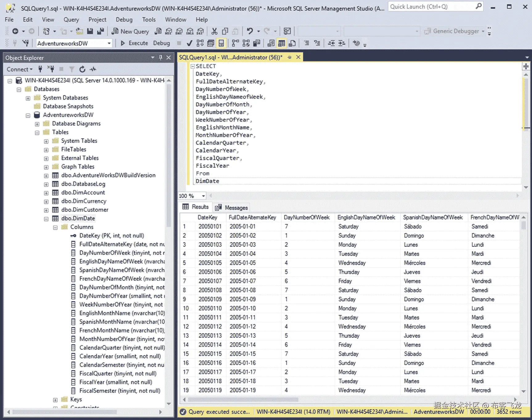Unpin the Object Explorer panel
This screenshot has width=532, height=420.
pos(160,57)
